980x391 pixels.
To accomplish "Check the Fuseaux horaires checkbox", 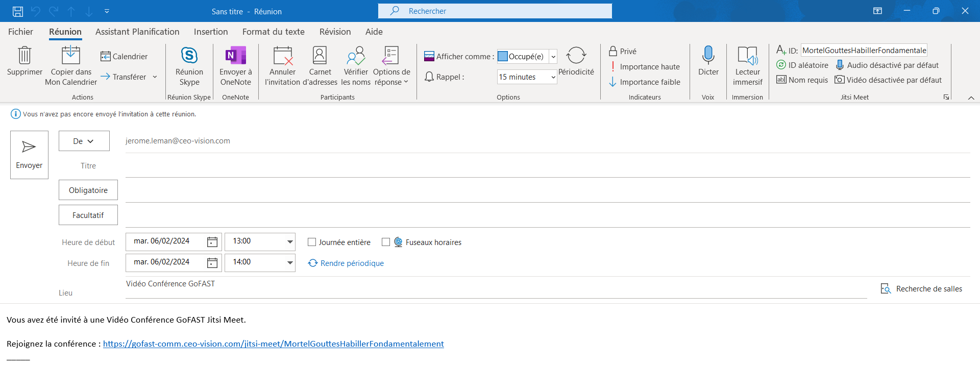I will pyautogui.click(x=386, y=242).
